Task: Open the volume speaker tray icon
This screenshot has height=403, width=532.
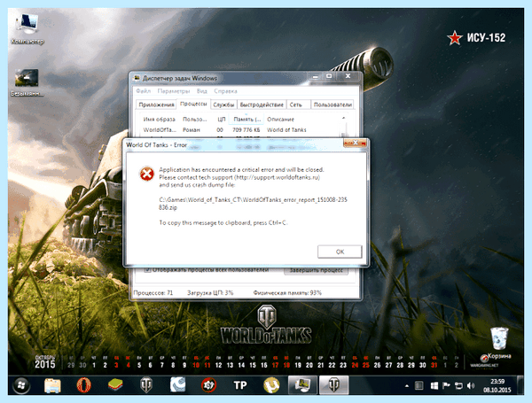Action: (471, 385)
